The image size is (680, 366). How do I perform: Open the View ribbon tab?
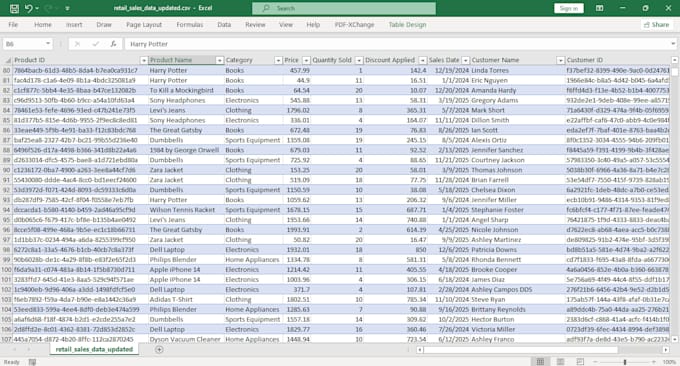click(285, 25)
